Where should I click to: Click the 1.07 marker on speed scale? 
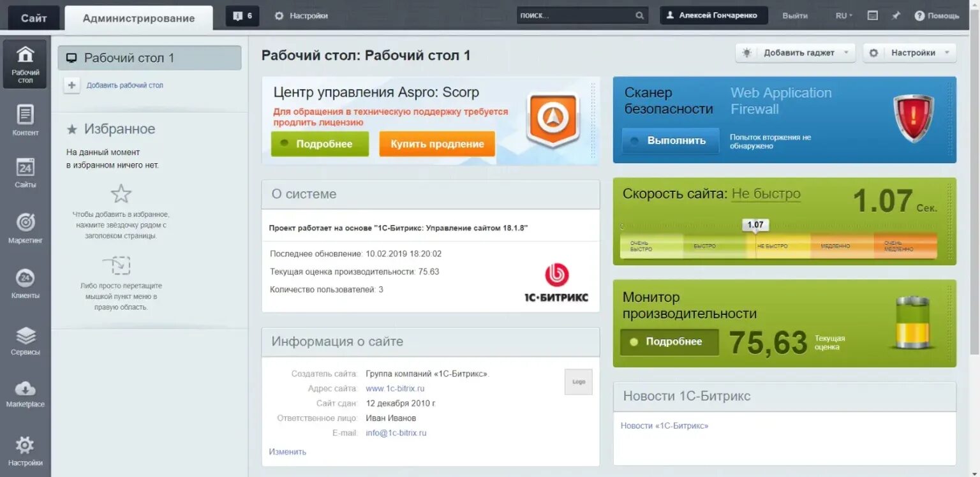755,224
